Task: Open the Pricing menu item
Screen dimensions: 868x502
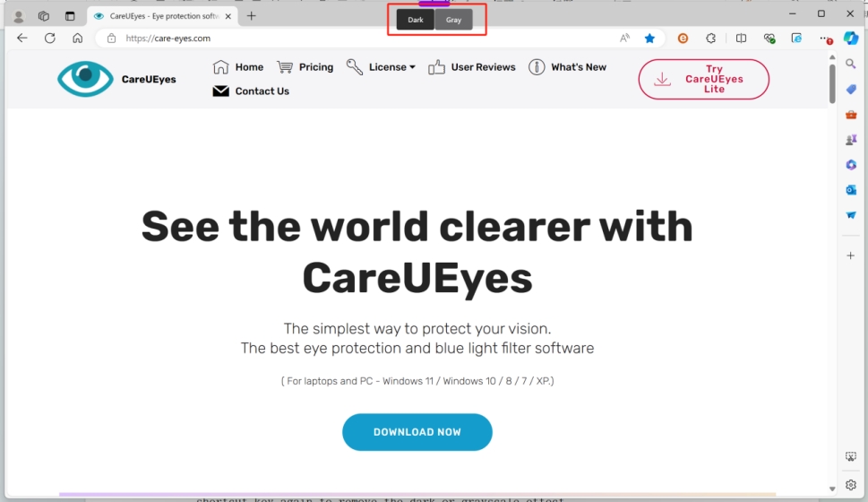Action: point(305,67)
